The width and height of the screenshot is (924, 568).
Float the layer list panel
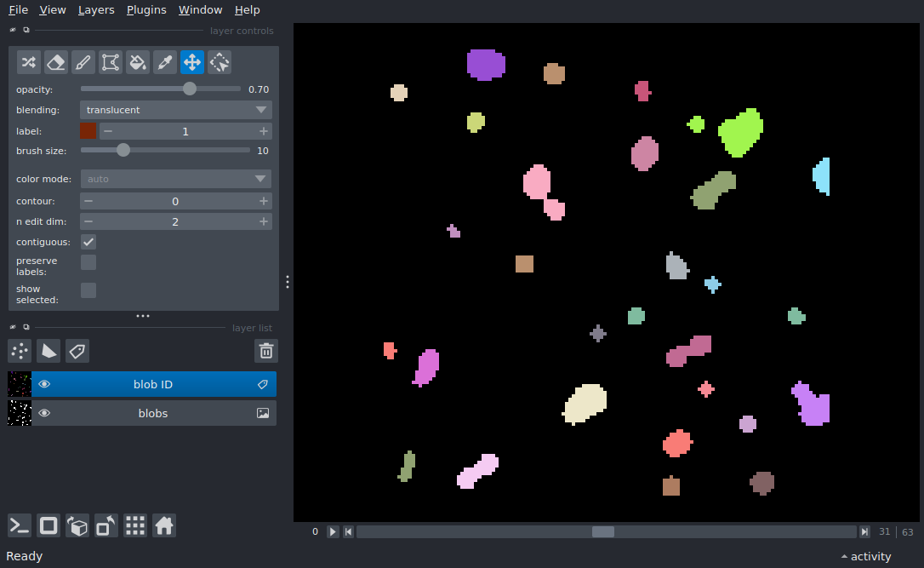click(x=26, y=327)
